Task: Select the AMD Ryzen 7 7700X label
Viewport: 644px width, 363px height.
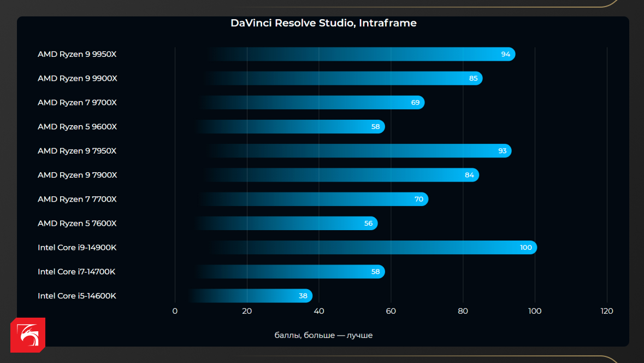Action: [77, 199]
